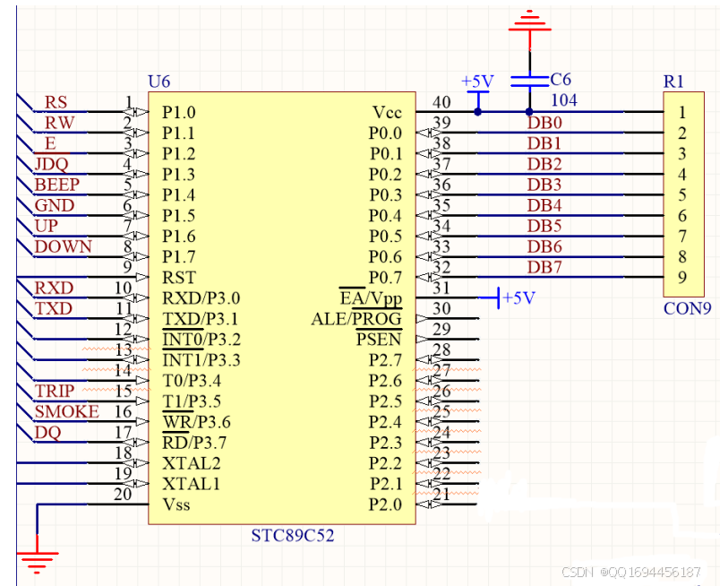Viewport: 728px width, 586px height.
Task: Select the RXD net label
Action: point(54,288)
